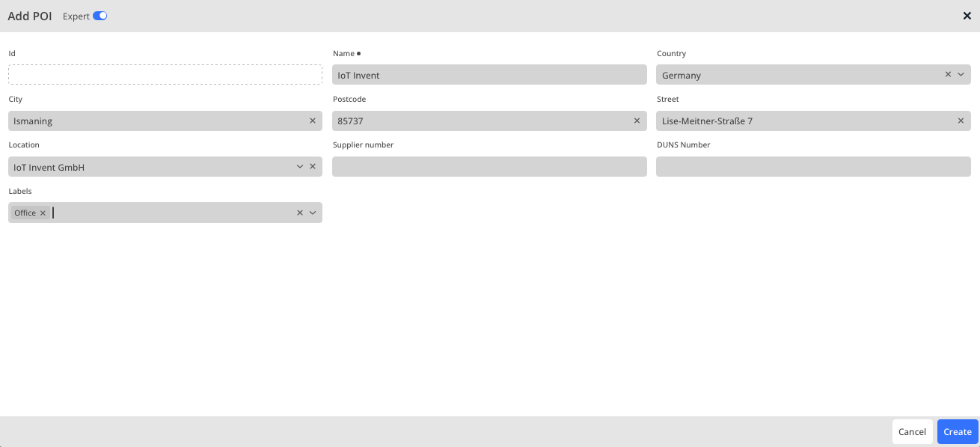Click the Labels field label text
This screenshot has width=980, height=447.
(20, 191)
